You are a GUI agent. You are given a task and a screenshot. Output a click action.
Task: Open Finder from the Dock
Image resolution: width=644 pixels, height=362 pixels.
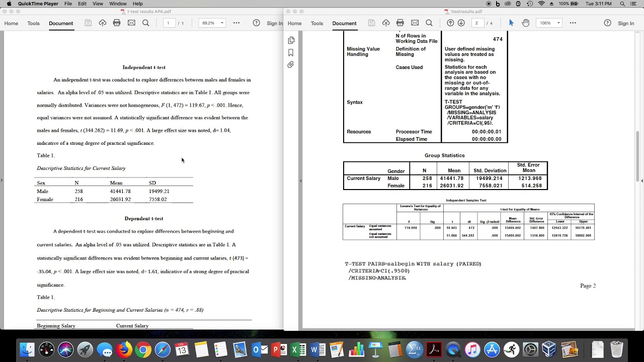tap(27, 349)
